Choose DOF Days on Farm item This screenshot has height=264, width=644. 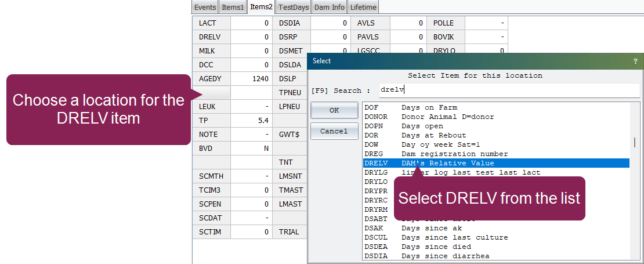tap(496, 107)
